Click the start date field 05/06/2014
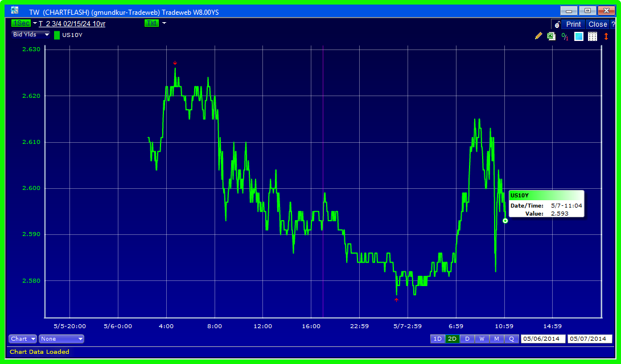This screenshot has height=364, width=621. [542, 339]
